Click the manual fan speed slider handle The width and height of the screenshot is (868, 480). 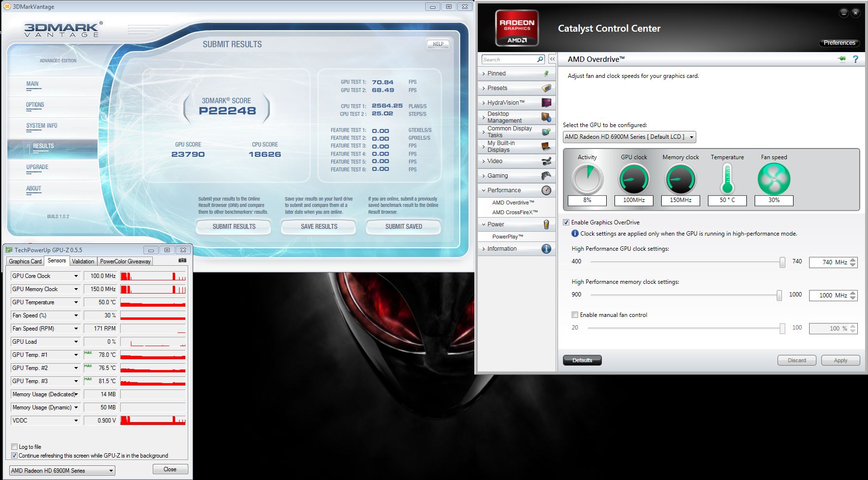pos(782,329)
